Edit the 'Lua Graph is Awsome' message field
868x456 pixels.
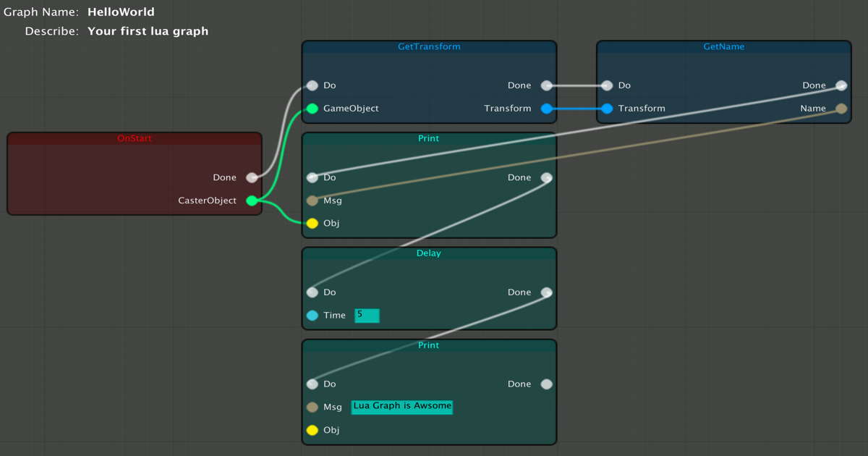point(402,407)
